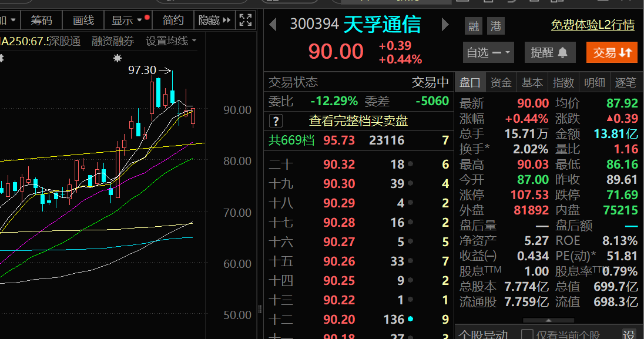The width and height of the screenshot is (644, 339).
Task: Click the question mark help icon
Action: coord(276,121)
